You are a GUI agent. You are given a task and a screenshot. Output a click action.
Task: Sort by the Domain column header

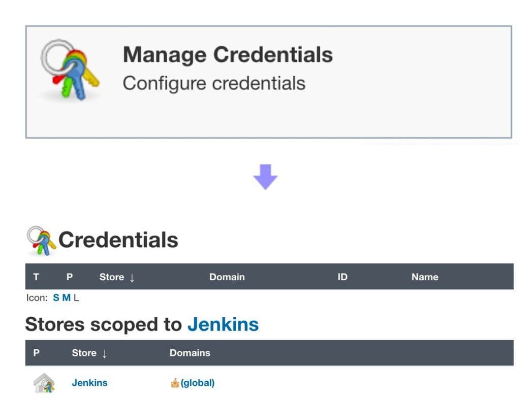click(227, 277)
